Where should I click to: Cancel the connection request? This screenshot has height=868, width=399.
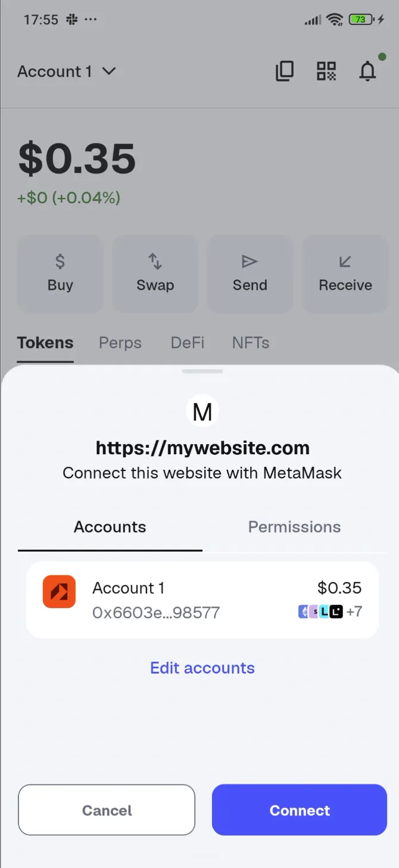[106, 810]
